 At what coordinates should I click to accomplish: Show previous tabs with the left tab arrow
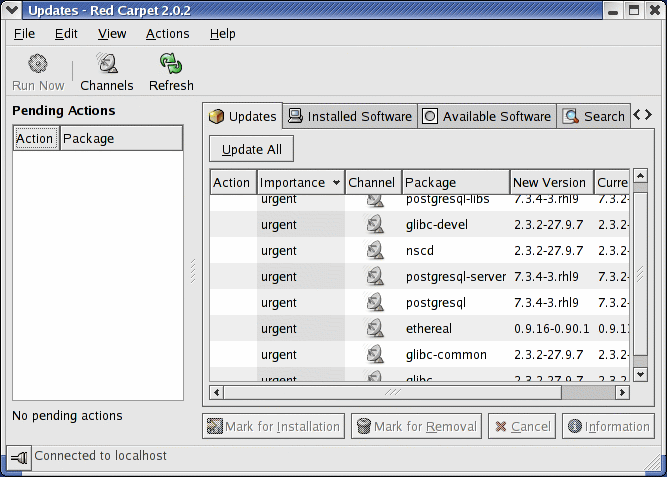tap(637, 114)
